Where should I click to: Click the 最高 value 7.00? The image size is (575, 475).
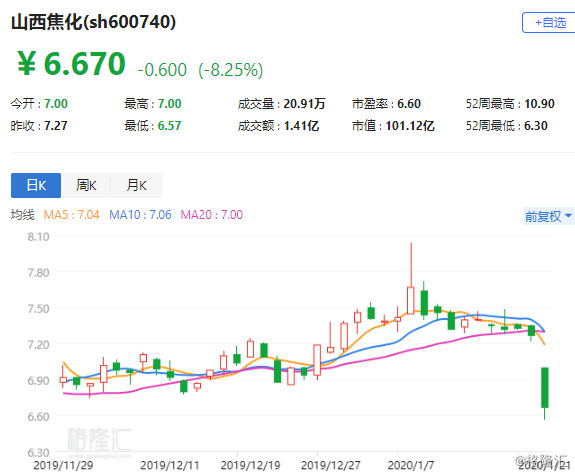click(169, 104)
